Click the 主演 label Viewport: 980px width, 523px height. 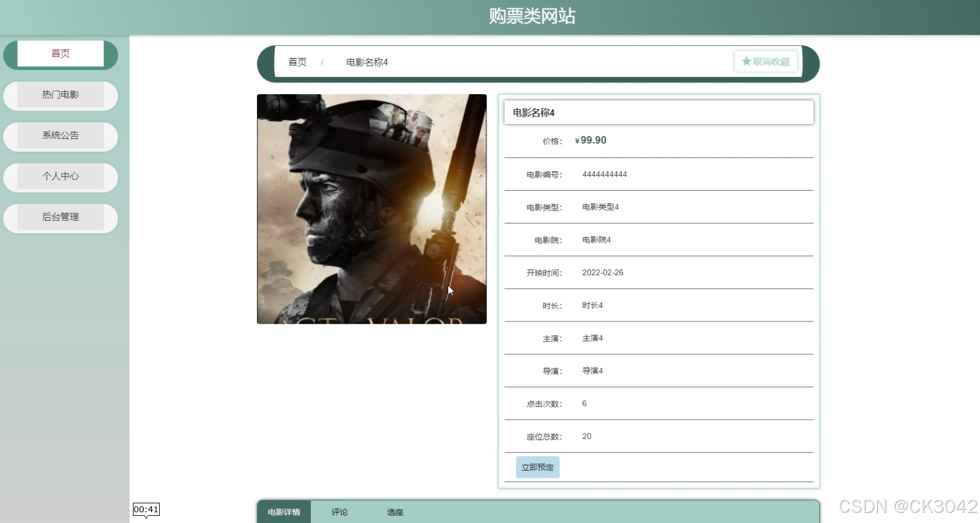(552, 339)
